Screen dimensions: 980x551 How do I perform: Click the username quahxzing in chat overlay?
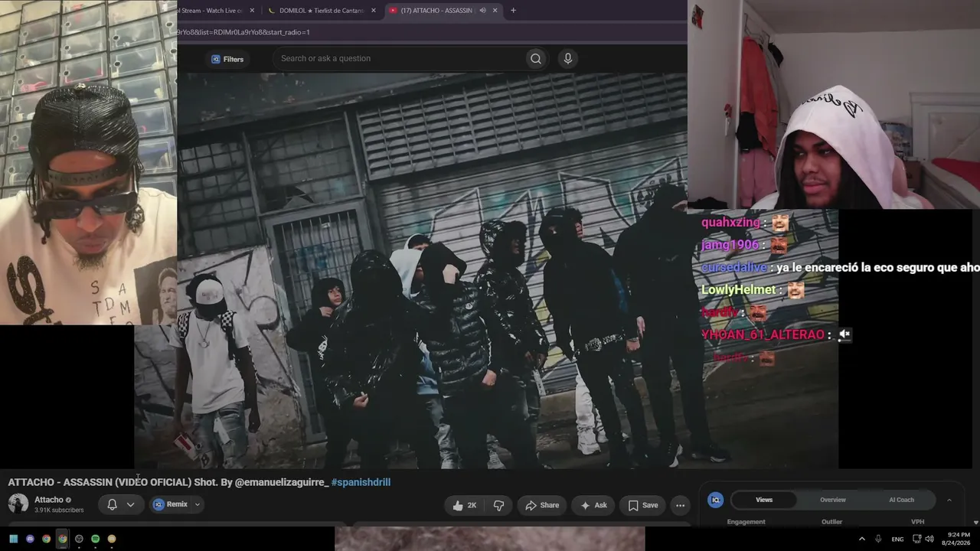pos(730,223)
